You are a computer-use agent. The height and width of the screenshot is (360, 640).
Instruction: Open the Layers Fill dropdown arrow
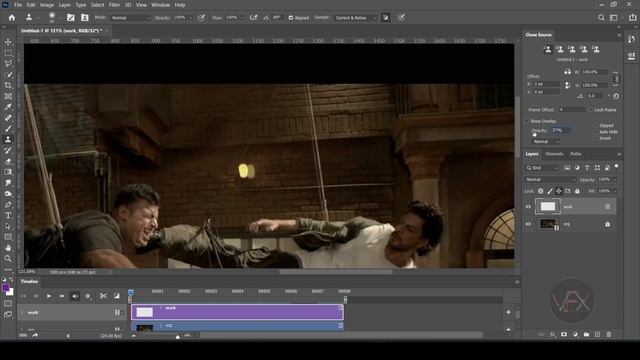615,191
